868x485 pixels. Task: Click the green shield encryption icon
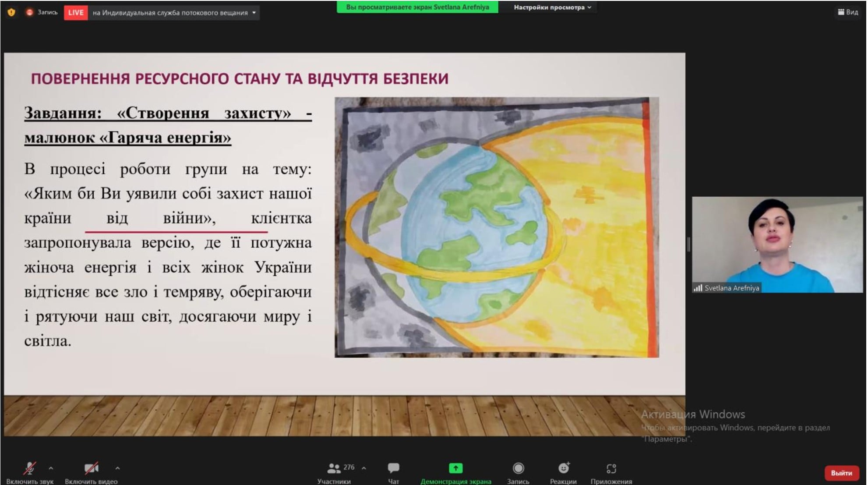tap(11, 12)
